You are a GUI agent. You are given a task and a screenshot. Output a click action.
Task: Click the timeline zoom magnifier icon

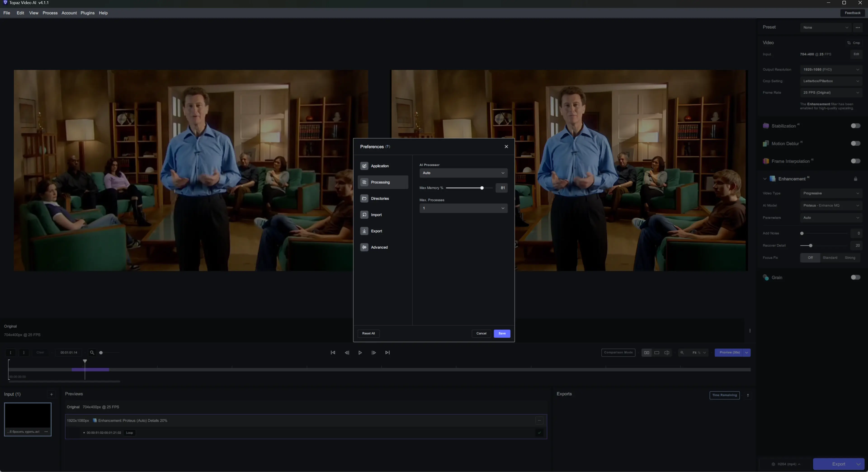pyautogui.click(x=92, y=353)
